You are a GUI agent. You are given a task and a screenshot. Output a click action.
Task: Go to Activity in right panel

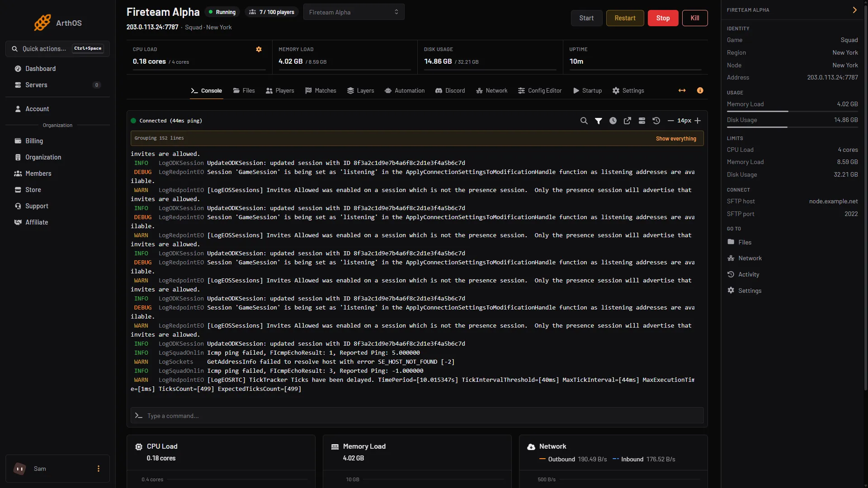point(743,275)
